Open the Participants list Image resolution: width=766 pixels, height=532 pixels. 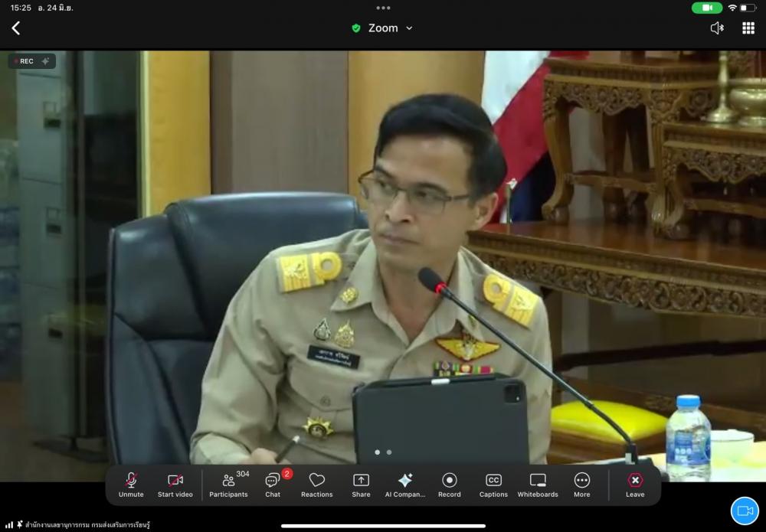[x=228, y=485]
